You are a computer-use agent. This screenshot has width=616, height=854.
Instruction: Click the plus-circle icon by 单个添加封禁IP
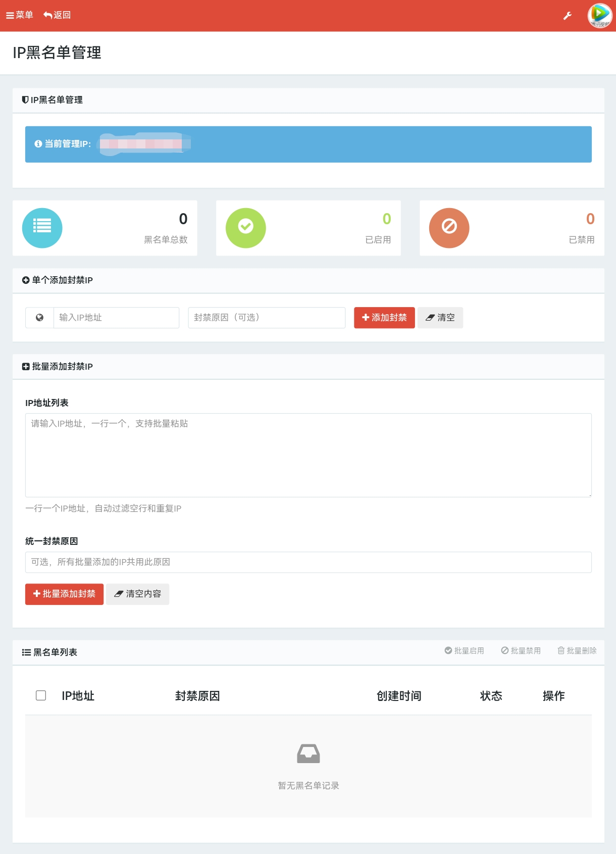(x=26, y=280)
